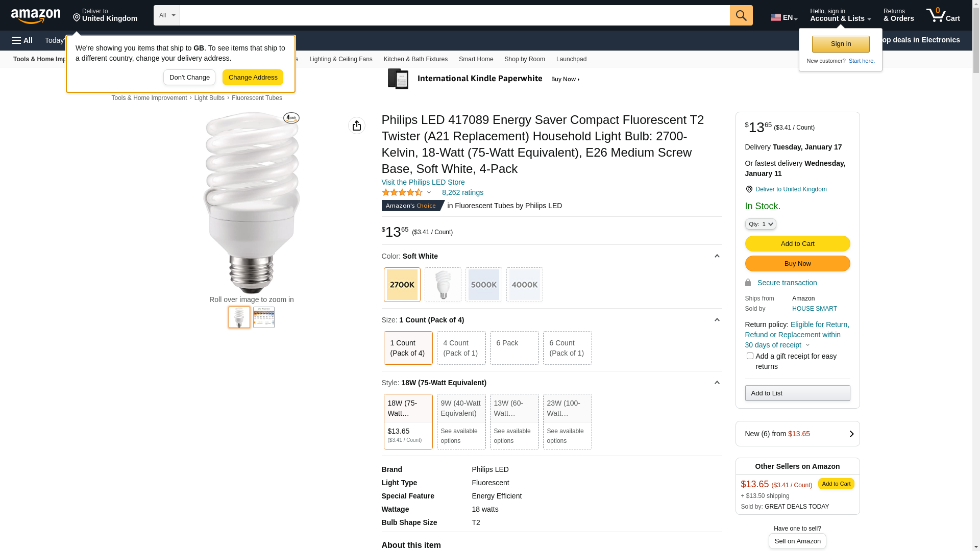Open the search category All dropdown
This screenshot has height=551, width=980.
point(167,15)
